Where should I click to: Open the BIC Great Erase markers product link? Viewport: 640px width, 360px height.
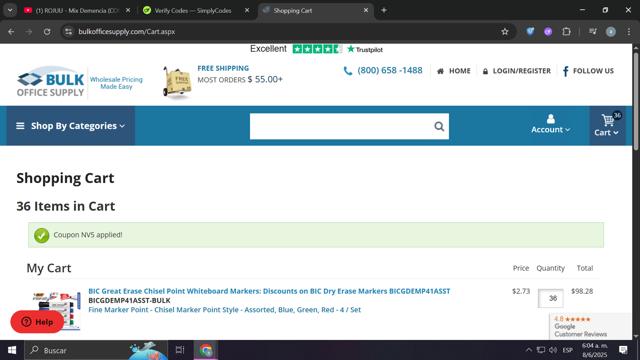269,291
